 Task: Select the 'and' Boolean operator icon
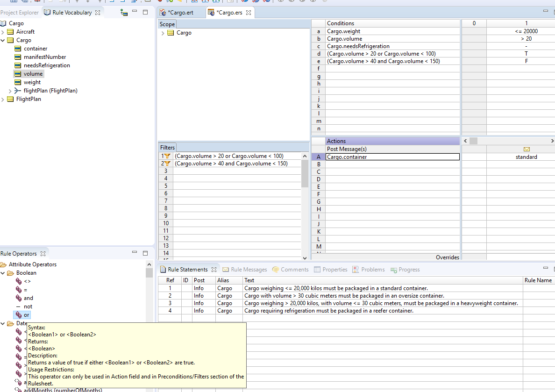coord(19,298)
